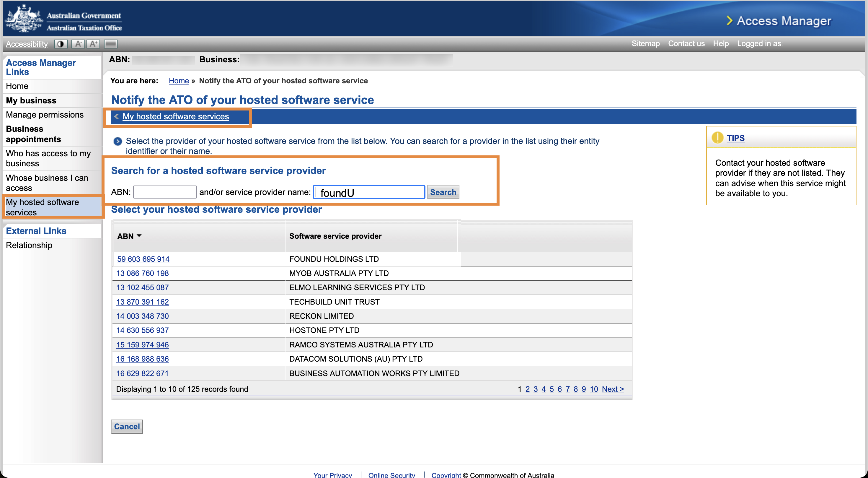Open the Accessibility link
868x478 pixels.
tap(27, 44)
